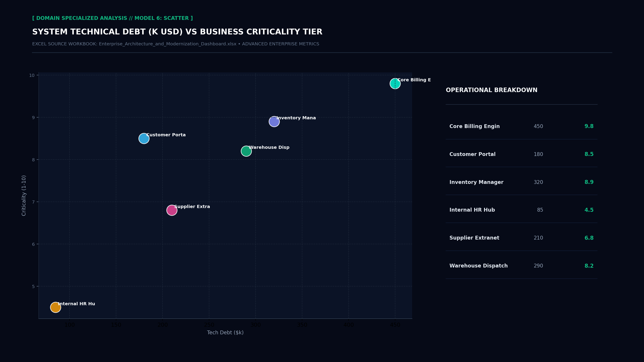Click the 'Tech Debt ($k)' x-axis label

[x=225, y=333]
